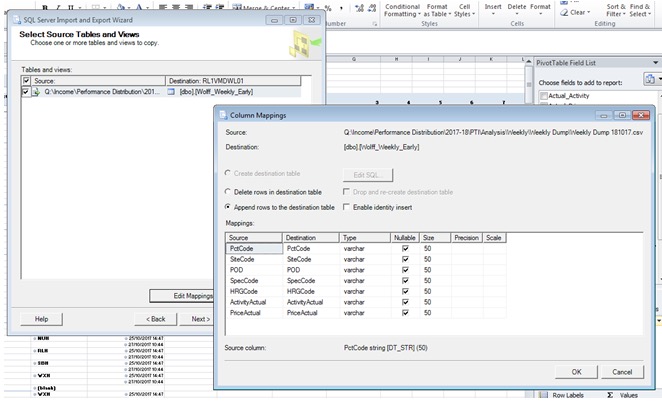Apply Comma Style number format
The width and height of the screenshot is (662, 401).
(341, 8)
